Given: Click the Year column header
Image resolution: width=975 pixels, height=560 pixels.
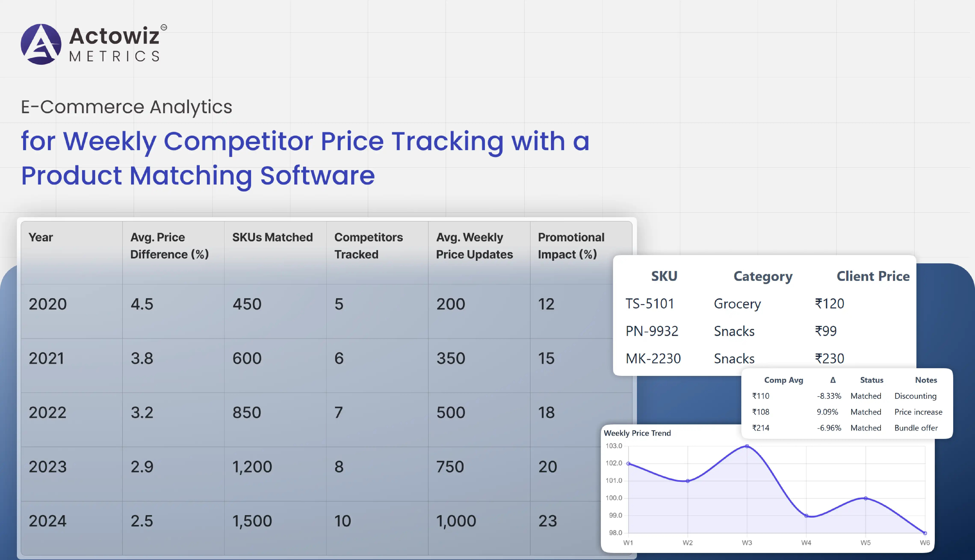Looking at the screenshot, I should pyautogui.click(x=40, y=237).
